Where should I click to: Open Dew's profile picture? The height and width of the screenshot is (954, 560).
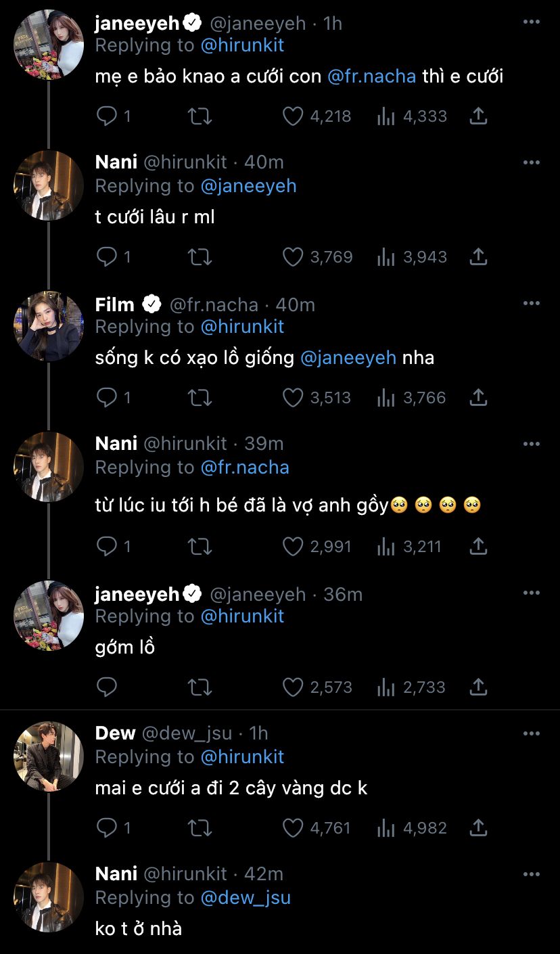click(49, 756)
